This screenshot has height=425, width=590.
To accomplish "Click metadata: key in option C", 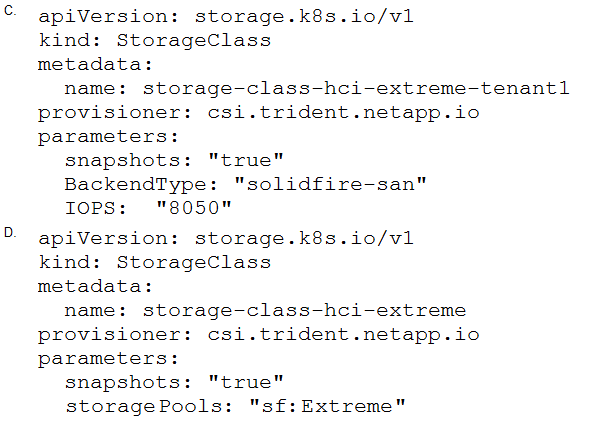I will click(95, 64).
